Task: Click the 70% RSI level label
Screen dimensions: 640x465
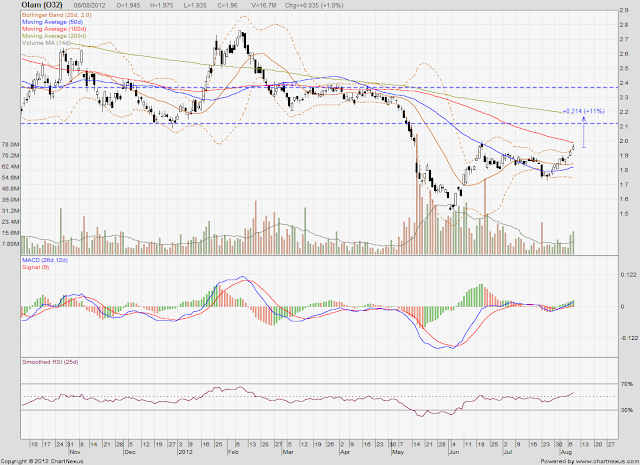Action: click(x=627, y=384)
